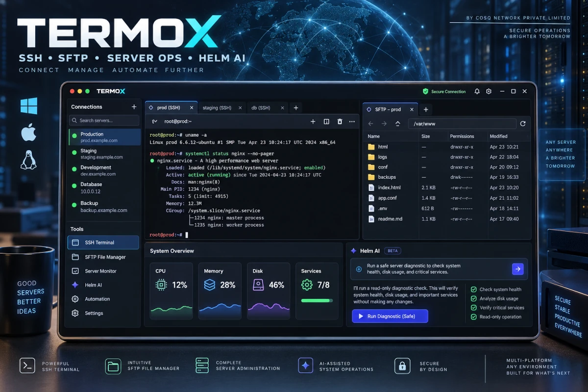This screenshot has width=588, height=392.
Task: Go up to parent directory
Action: tap(397, 124)
